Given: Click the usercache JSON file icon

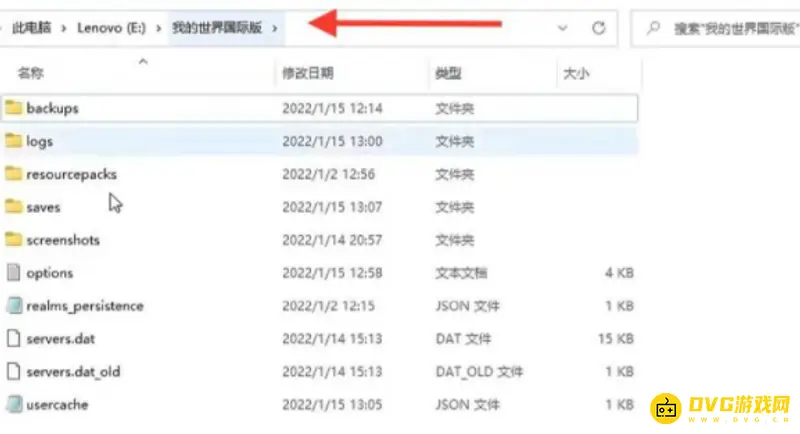Looking at the screenshot, I should point(13,405).
